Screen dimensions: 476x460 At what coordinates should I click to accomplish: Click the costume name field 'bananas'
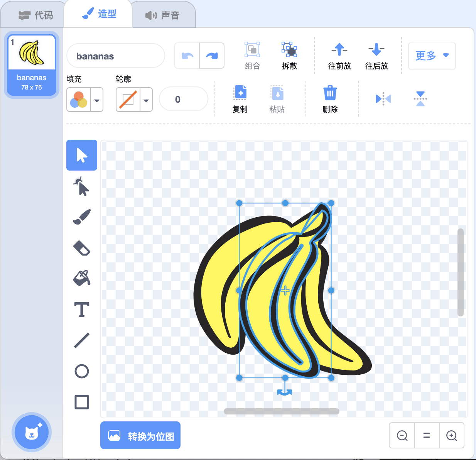point(115,56)
